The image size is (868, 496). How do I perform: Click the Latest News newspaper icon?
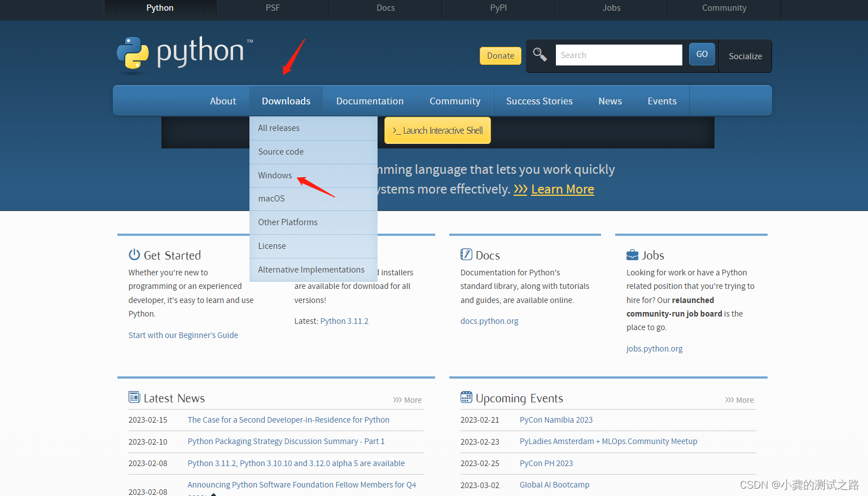click(134, 397)
